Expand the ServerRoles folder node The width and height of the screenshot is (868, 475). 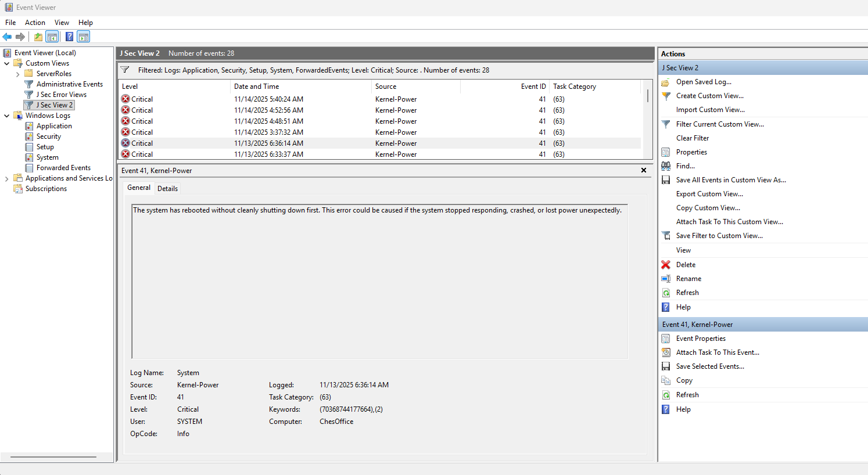(x=17, y=74)
